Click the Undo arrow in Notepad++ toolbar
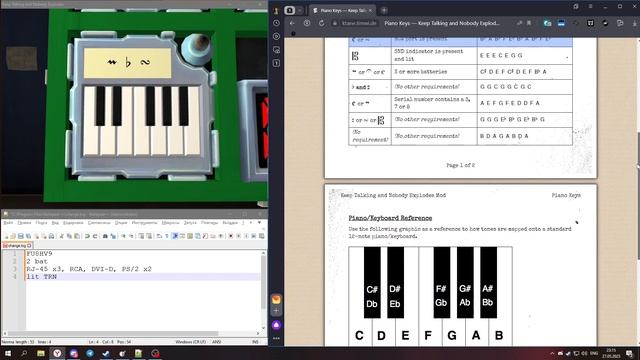Viewport: 640px width, 360px height. 87,236
